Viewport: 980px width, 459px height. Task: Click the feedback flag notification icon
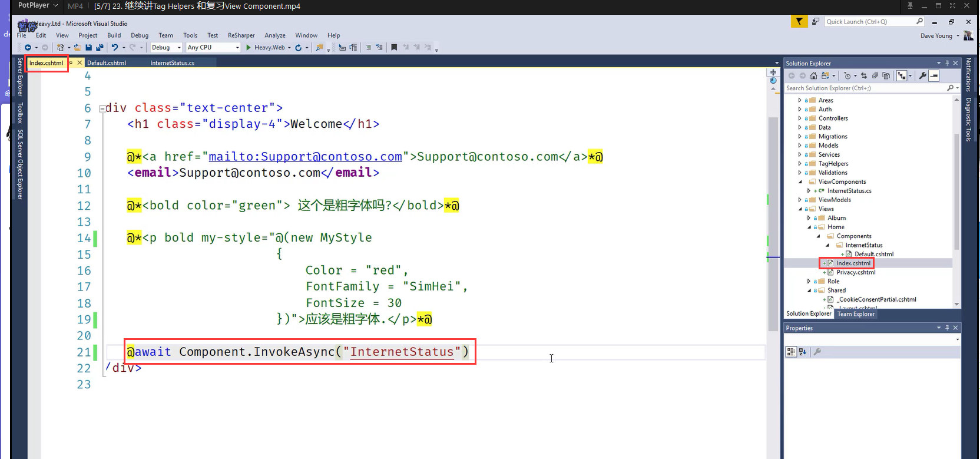pyautogui.click(x=799, y=22)
